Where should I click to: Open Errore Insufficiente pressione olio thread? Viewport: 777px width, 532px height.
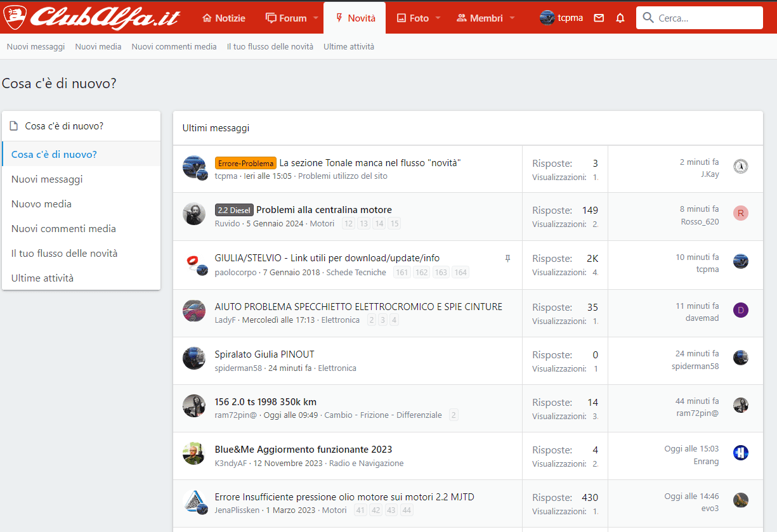pyautogui.click(x=344, y=497)
